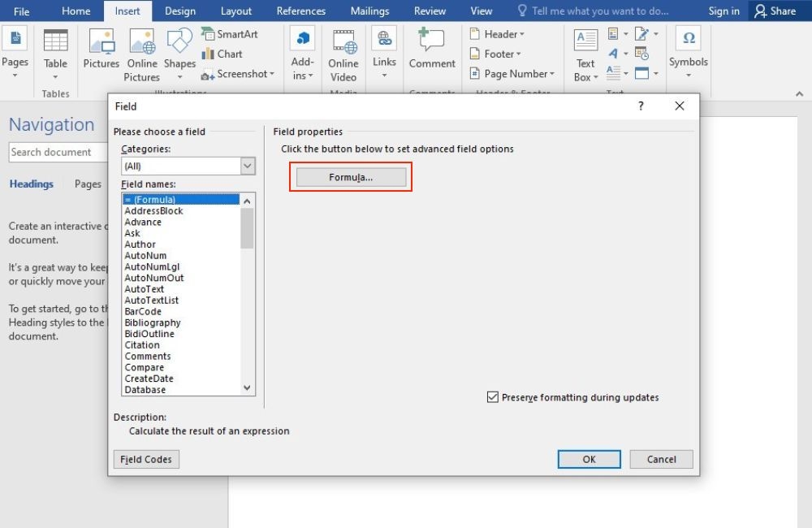Open the Page Number menu
The image size is (812, 528).
(512, 74)
